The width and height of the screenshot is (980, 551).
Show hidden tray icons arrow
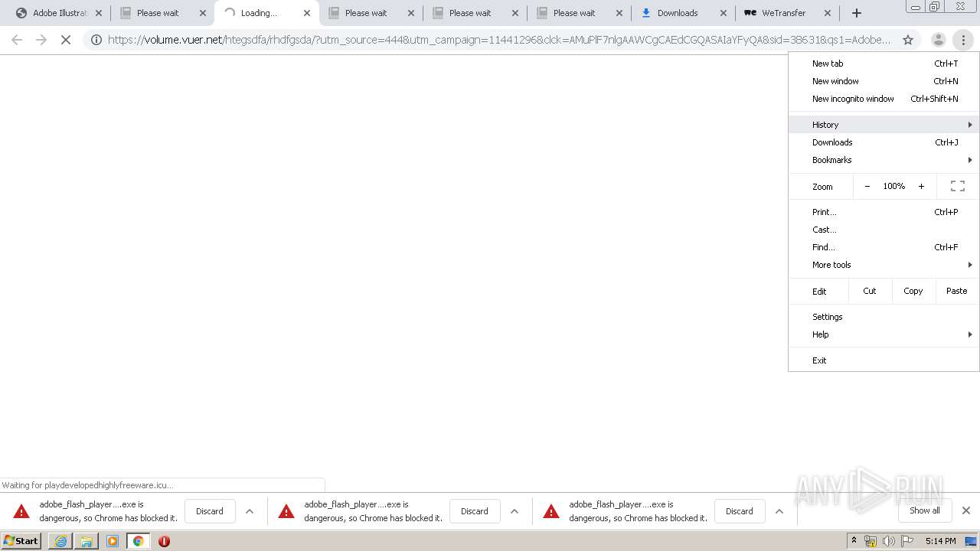point(854,541)
